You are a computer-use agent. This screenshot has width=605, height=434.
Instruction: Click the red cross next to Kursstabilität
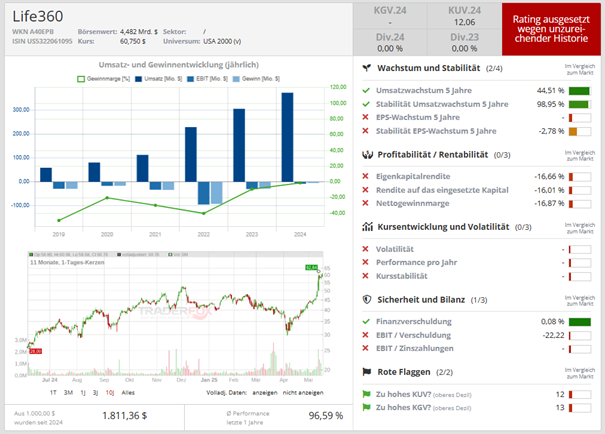coord(365,276)
